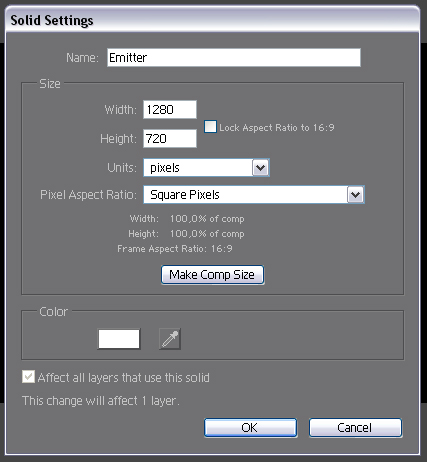This screenshot has height=462, width=427.
Task: Pick a color with the eyedropper tool
Action: 170,339
